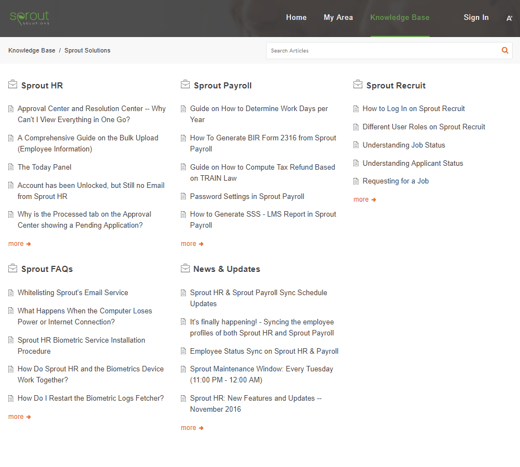This screenshot has width=520, height=467.
Task: Open the Sprout Payroll category heading
Action: point(223,85)
